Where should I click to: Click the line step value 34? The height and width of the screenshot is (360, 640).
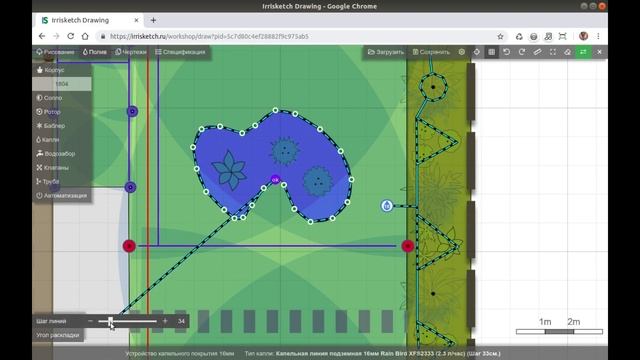tap(181, 321)
